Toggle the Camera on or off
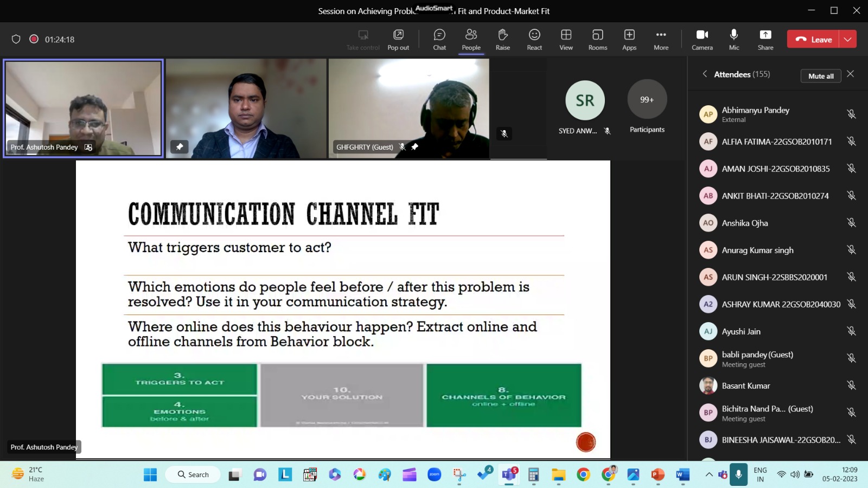Viewport: 868px width, 488px height. 702,40
